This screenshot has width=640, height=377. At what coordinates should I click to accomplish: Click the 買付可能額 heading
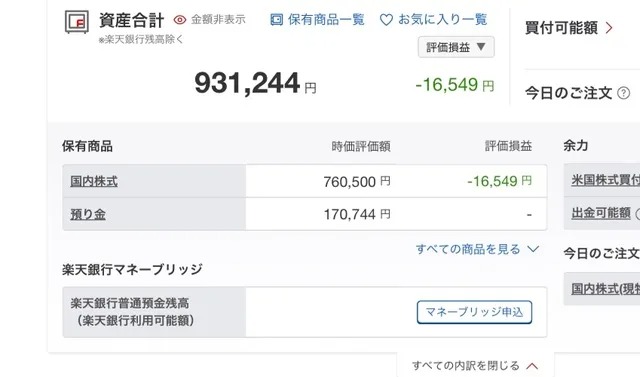[x=561, y=28]
